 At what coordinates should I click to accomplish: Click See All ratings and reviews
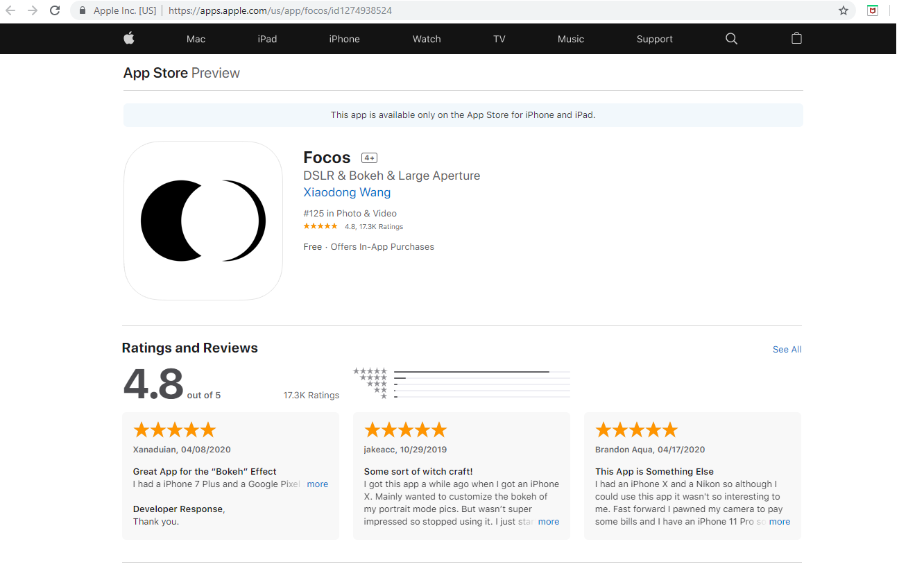point(787,349)
